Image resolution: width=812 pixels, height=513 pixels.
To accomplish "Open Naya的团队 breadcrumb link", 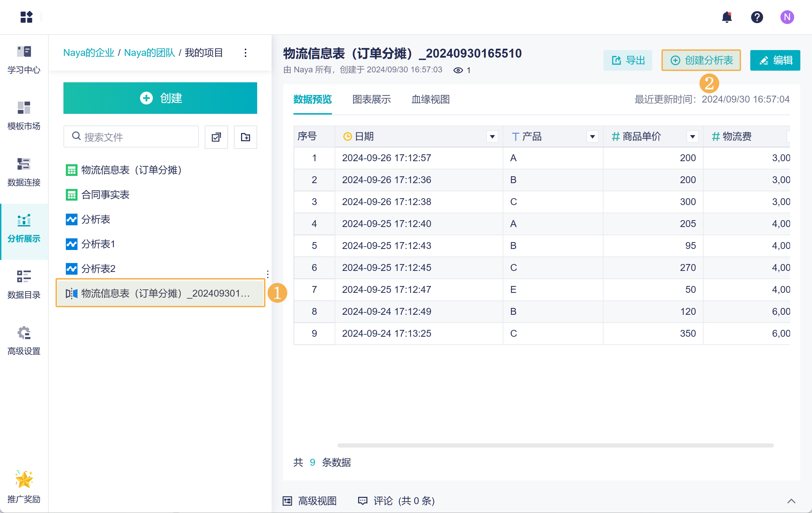I will 149,53.
